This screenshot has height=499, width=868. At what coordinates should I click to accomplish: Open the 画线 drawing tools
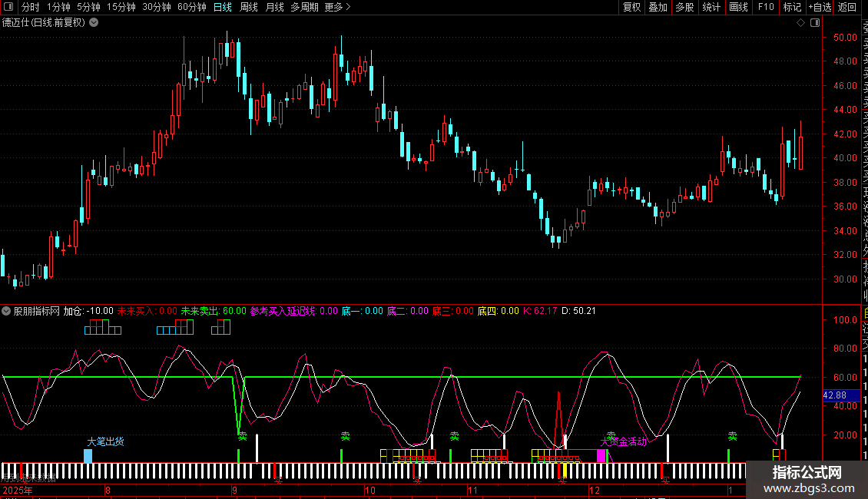pos(738,8)
